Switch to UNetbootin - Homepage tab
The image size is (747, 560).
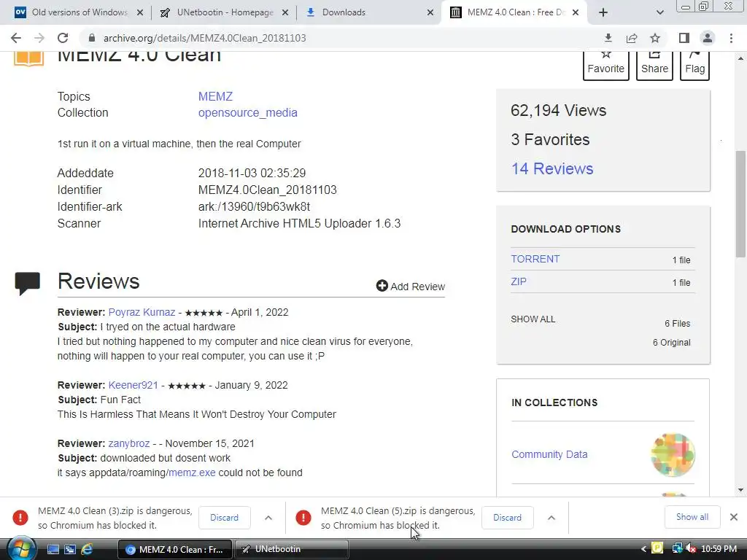pyautogui.click(x=218, y=12)
